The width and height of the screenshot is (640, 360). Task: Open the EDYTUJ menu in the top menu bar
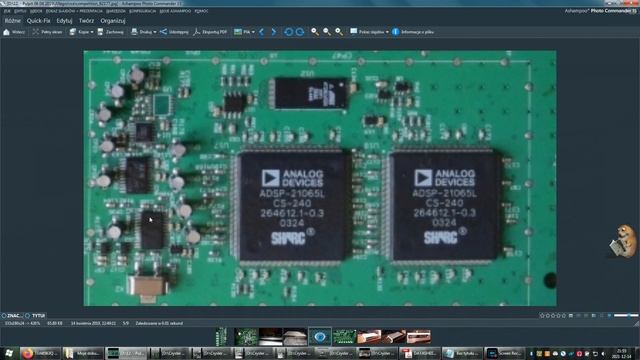tap(20, 11)
